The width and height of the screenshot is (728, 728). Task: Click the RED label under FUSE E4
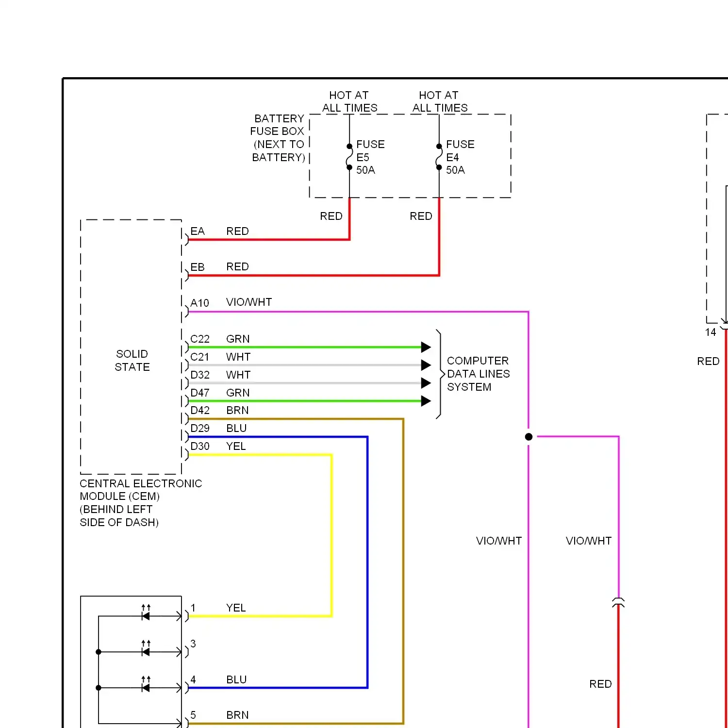tap(421, 216)
